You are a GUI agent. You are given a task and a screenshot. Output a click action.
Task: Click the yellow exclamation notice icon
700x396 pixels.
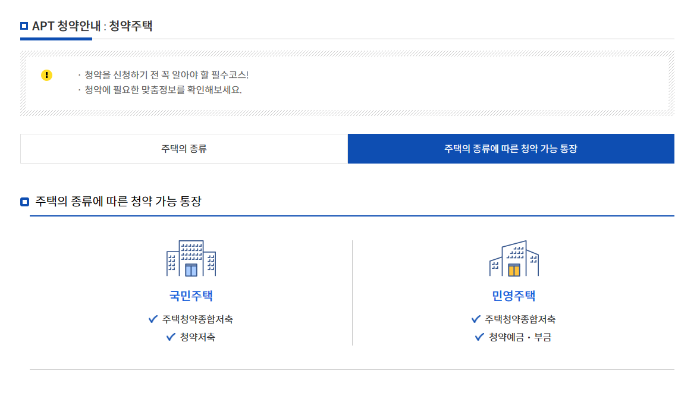pos(46,75)
